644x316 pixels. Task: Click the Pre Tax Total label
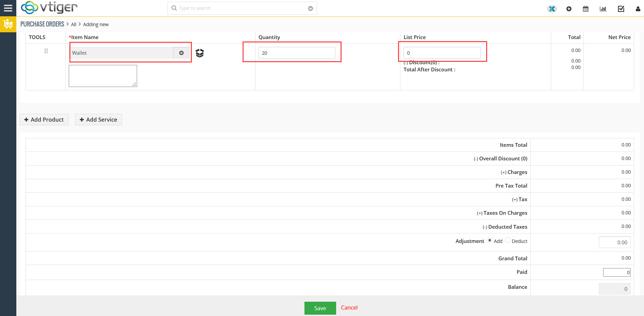tap(511, 186)
